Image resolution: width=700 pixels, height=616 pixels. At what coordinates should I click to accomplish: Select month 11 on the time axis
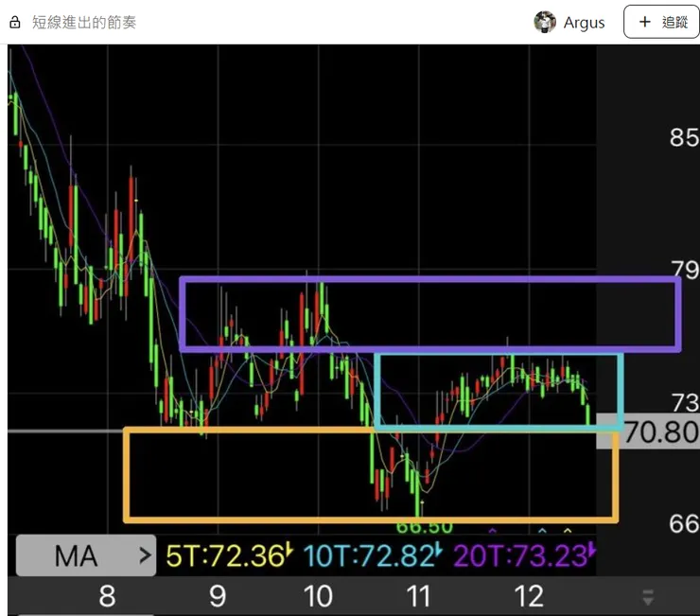(418, 596)
